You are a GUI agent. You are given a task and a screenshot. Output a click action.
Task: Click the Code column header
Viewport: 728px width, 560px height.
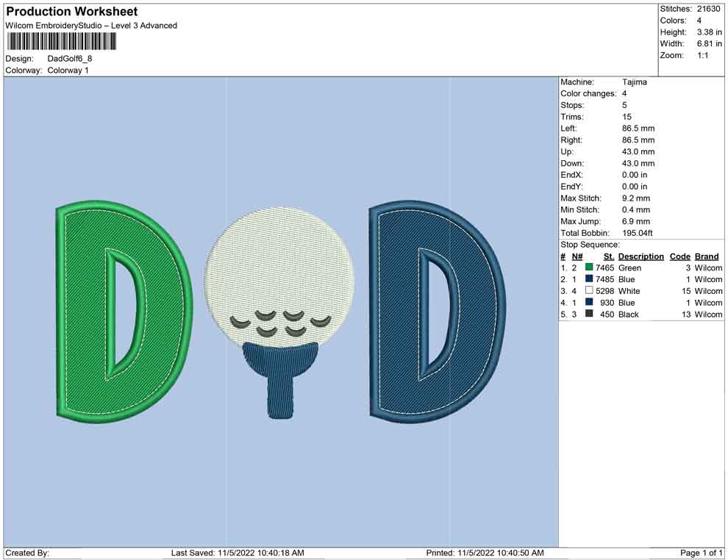pyautogui.click(x=679, y=256)
